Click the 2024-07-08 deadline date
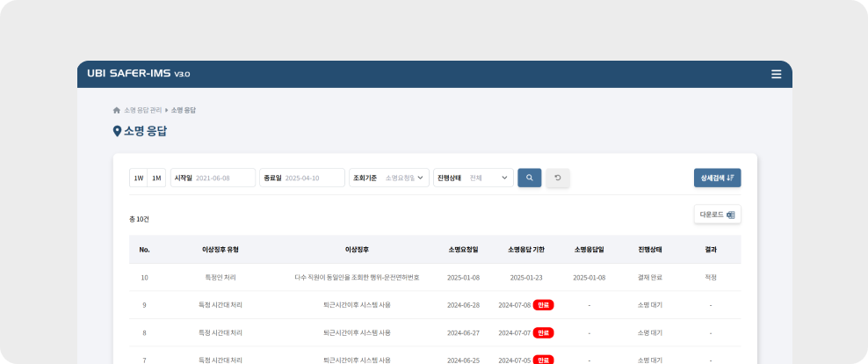The image size is (868, 364). point(514,305)
